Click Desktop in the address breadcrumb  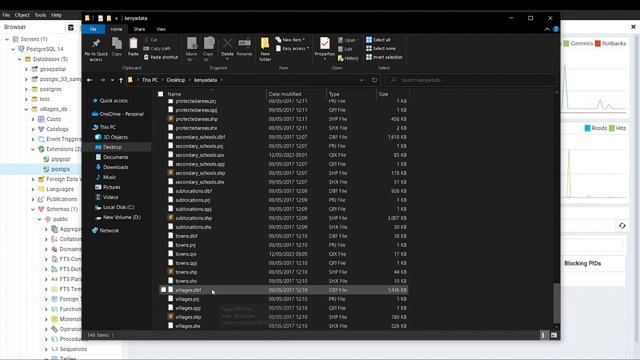(x=176, y=80)
